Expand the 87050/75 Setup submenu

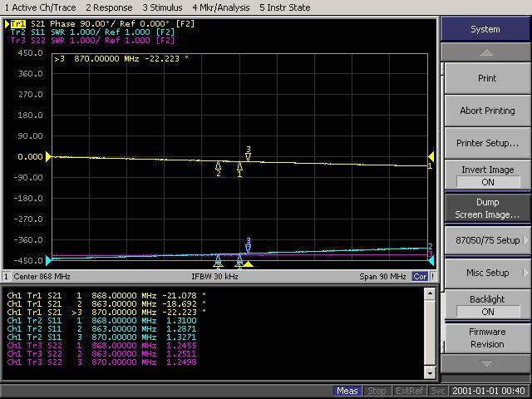[x=486, y=240]
